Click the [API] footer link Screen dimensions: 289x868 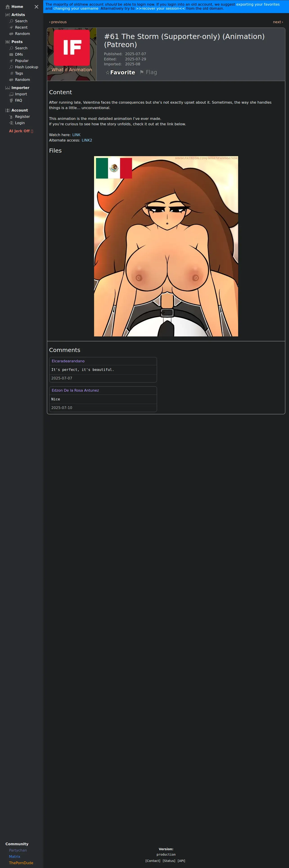[x=181, y=861]
